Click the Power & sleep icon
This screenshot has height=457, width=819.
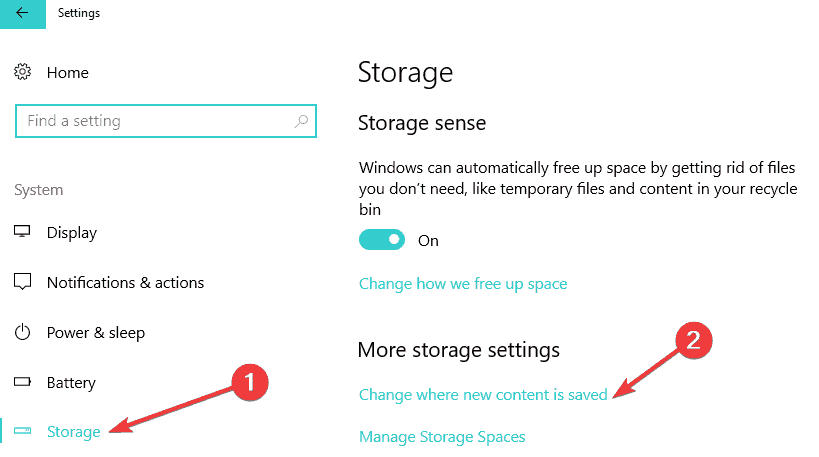23,333
